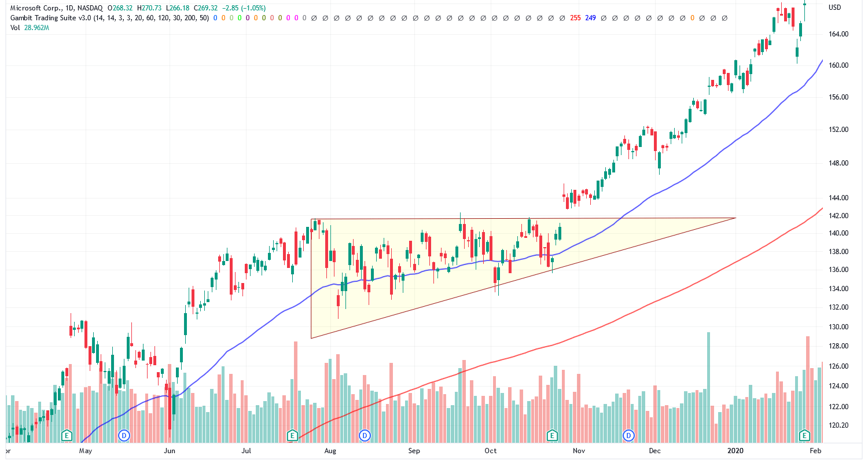Click the 152.00 price axis label
The width and height of the screenshot is (868, 463).
click(x=838, y=130)
